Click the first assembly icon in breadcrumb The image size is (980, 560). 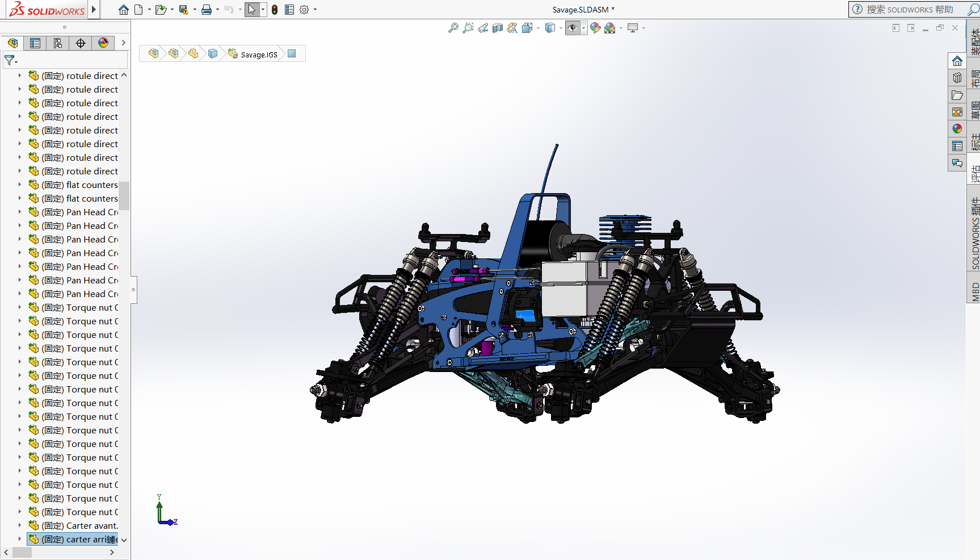[x=153, y=53]
